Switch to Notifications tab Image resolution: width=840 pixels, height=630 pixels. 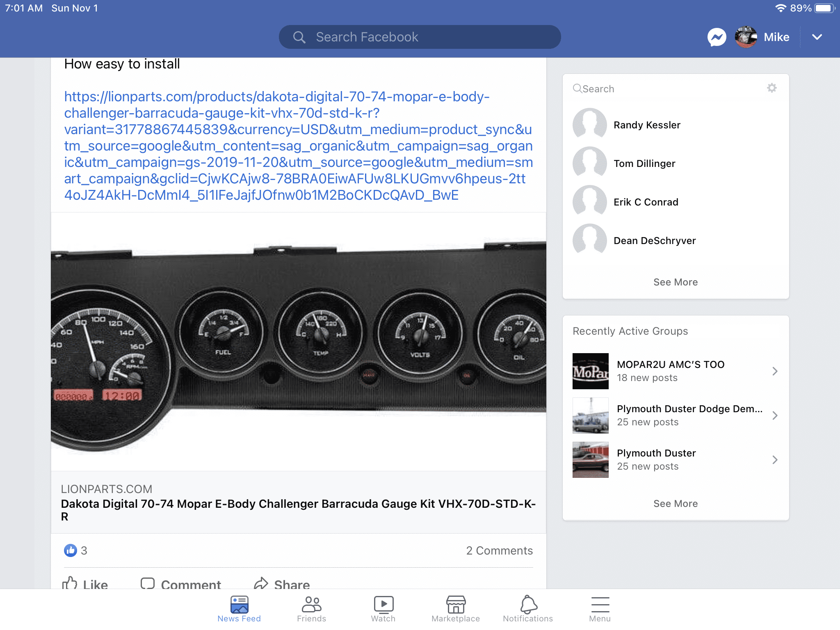(x=528, y=609)
